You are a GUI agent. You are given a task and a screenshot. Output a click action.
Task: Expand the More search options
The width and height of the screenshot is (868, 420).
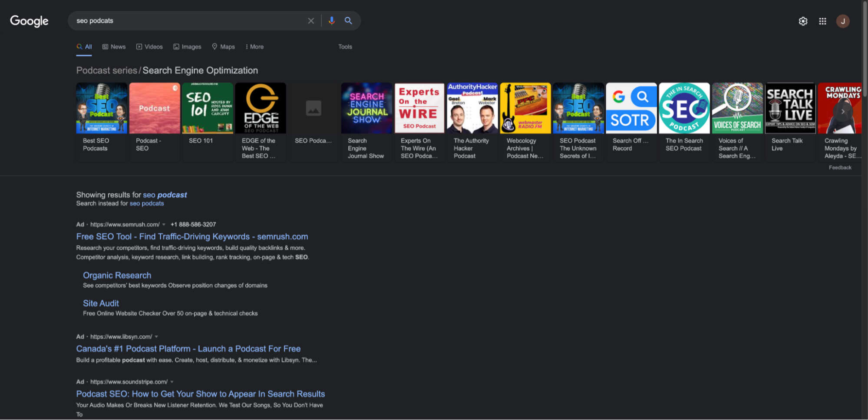[254, 47]
